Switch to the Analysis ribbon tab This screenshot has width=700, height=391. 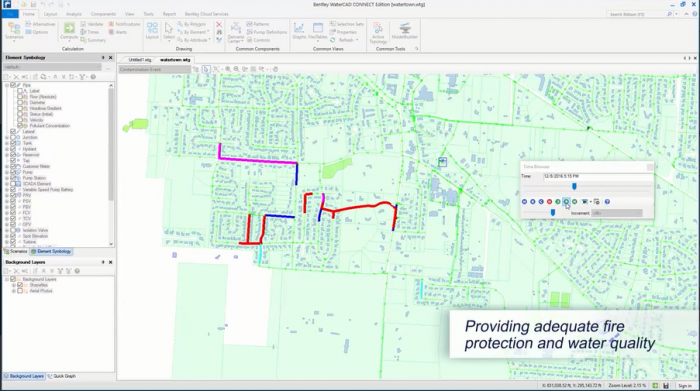74,14
